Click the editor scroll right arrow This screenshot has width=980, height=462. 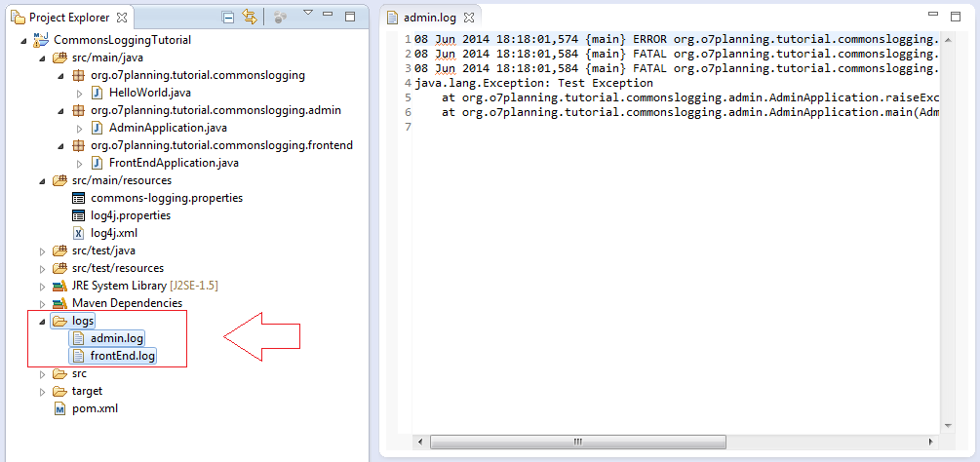(930, 443)
